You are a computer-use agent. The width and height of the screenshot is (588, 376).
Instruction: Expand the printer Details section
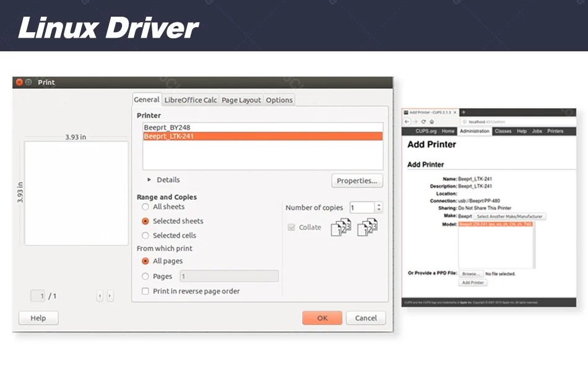click(x=149, y=180)
